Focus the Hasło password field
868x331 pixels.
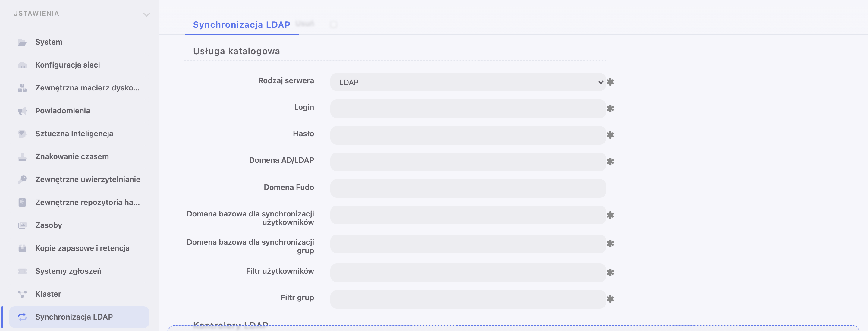pos(468,135)
